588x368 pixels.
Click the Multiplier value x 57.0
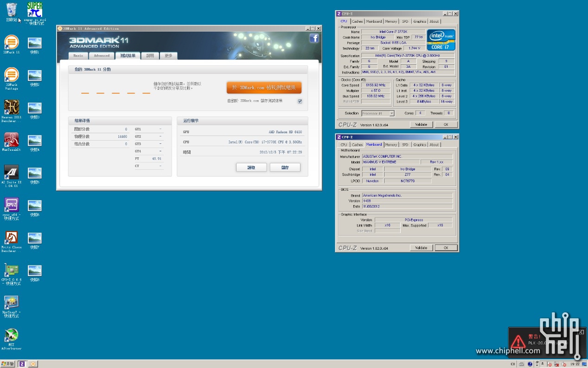(x=376, y=91)
